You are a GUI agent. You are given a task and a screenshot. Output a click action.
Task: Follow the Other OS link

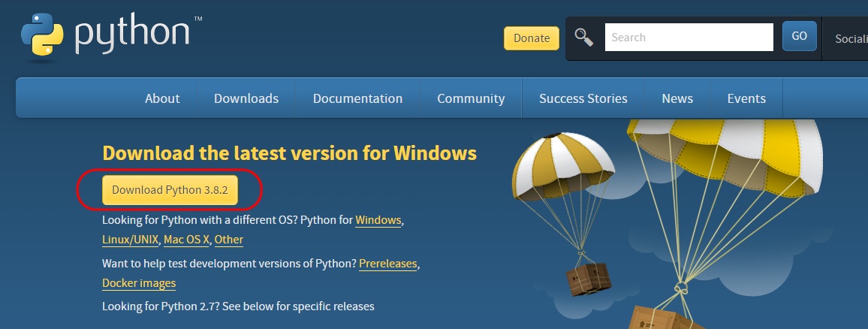[228, 240]
